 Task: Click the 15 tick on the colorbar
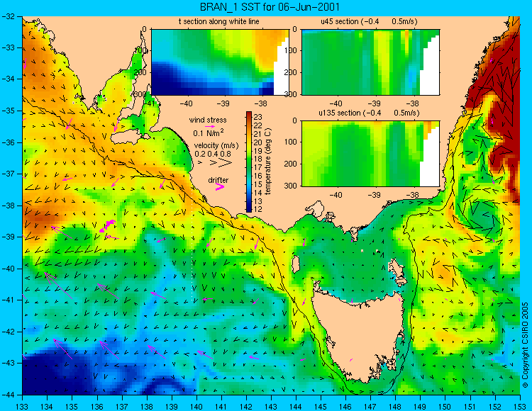pos(258,184)
